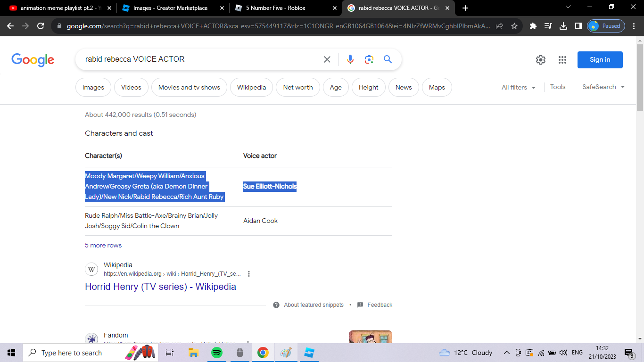Expand the 5 more rows link
The image size is (644, 362).
click(x=103, y=245)
